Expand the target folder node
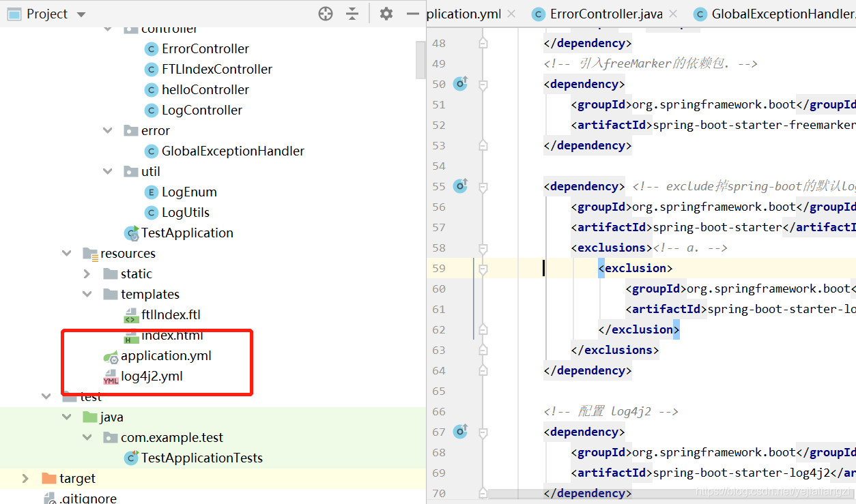The image size is (856, 504). tap(25, 478)
